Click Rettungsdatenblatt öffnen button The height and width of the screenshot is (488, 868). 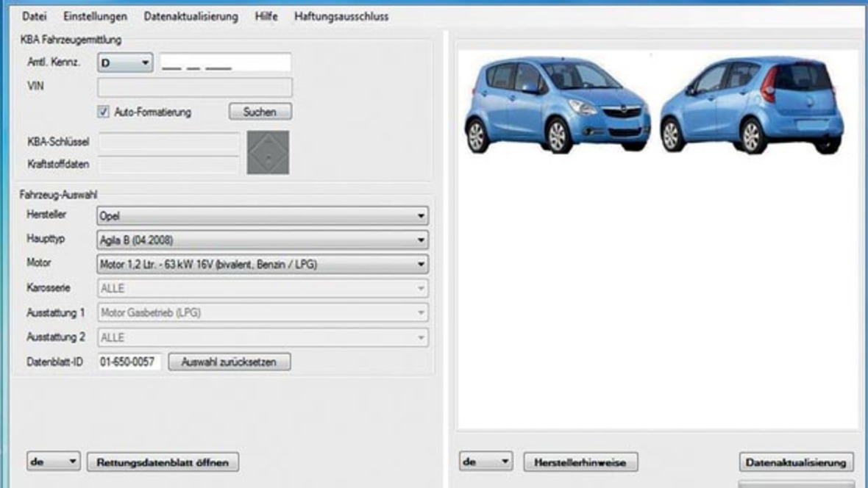tap(163, 462)
